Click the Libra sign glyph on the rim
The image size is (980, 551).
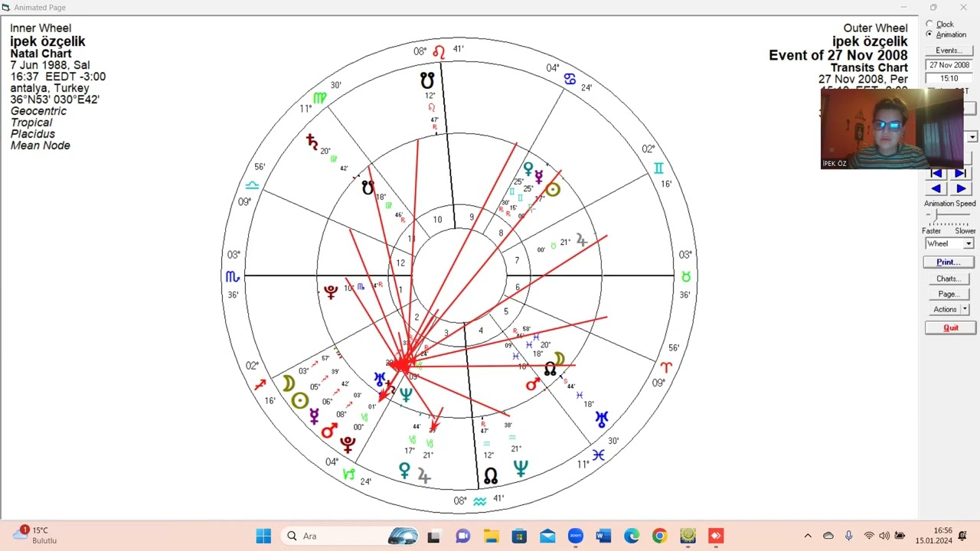tap(252, 185)
